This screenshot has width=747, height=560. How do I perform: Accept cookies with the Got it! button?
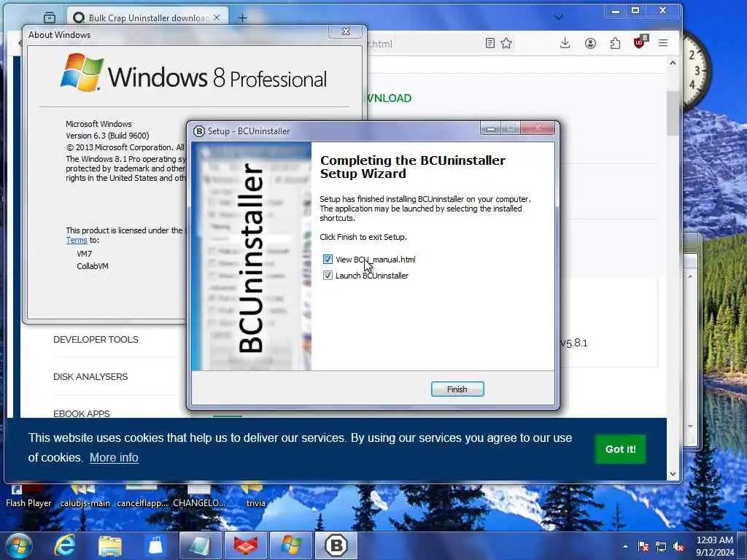tap(620, 449)
